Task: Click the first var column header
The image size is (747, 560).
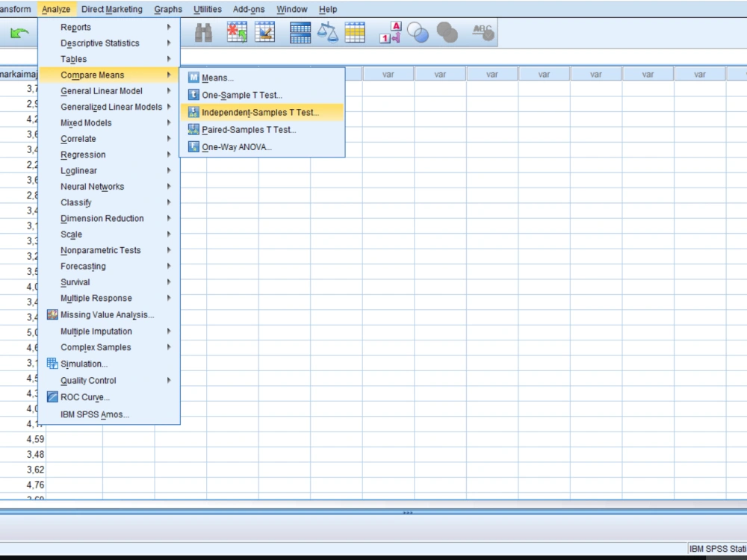Action: point(388,74)
